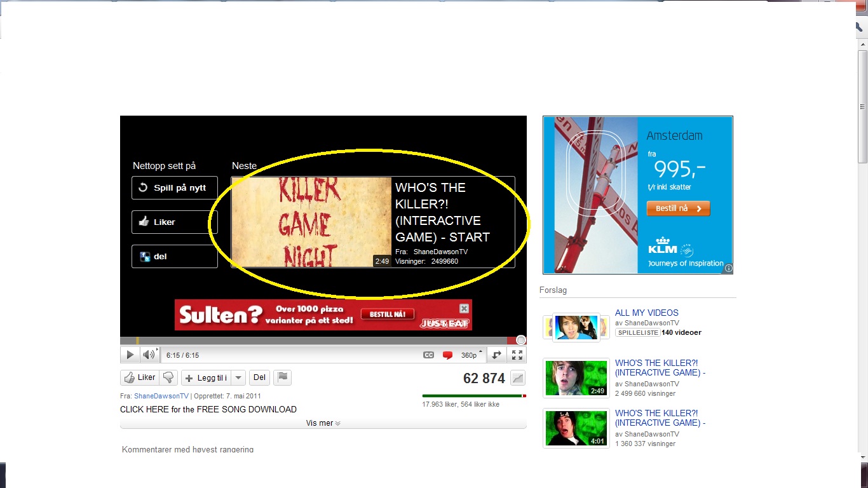Click the like/dislike ratio bar
This screenshot has width=868, height=488.
pos(474,396)
